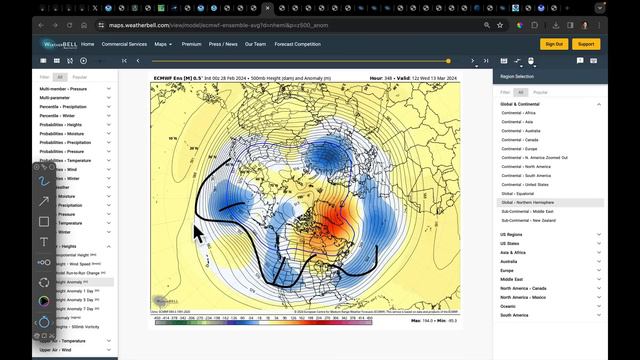Expand Multi-member - Pressure group
This screenshot has width=640, height=360.
click(75, 89)
